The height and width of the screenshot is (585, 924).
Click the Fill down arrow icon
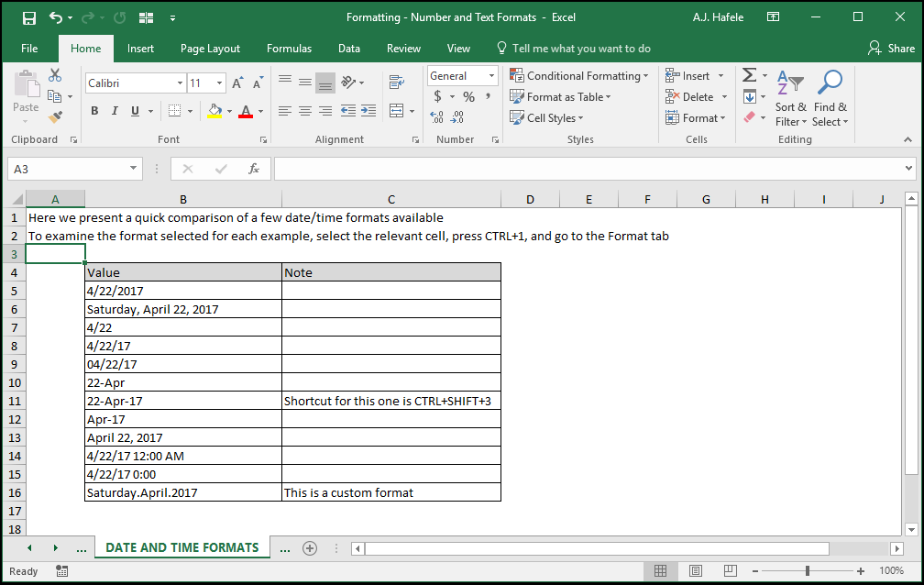750,96
